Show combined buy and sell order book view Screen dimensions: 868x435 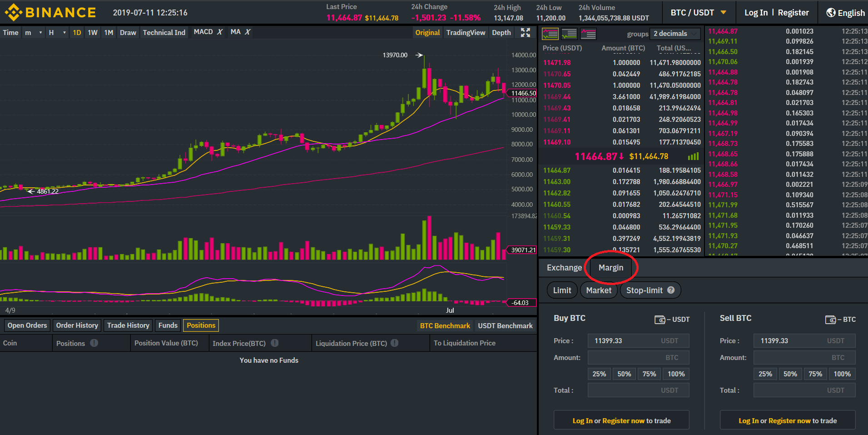tap(550, 34)
